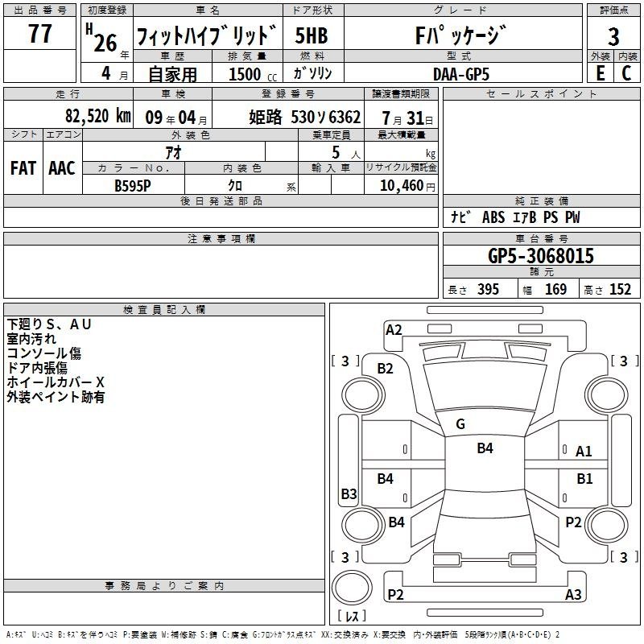Click vehicle history 自家用
The width and height of the screenshot is (644, 644).
[x=172, y=74]
